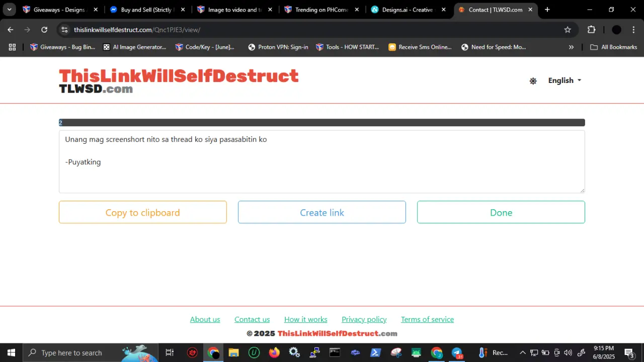
Task: Open the About us link
Action: [x=205, y=319]
